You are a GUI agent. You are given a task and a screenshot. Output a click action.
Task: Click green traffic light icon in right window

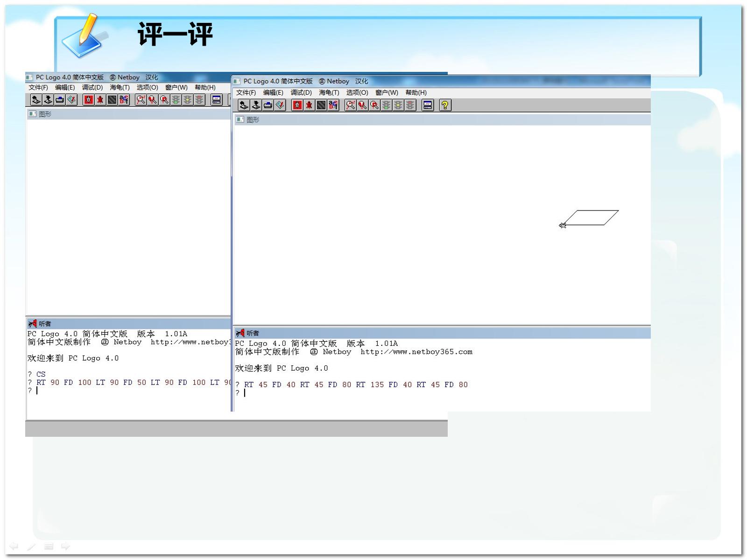point(387,105)
